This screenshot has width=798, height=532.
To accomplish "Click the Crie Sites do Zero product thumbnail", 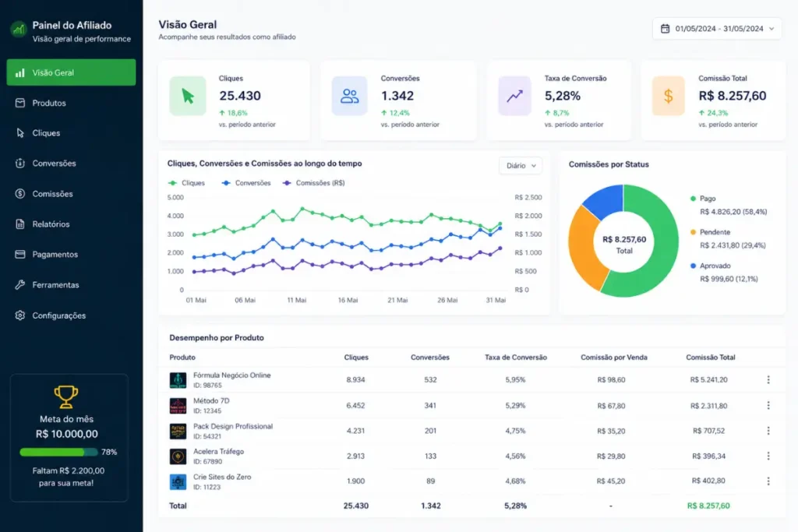I will pyautogui.click(x=178, y=481).
